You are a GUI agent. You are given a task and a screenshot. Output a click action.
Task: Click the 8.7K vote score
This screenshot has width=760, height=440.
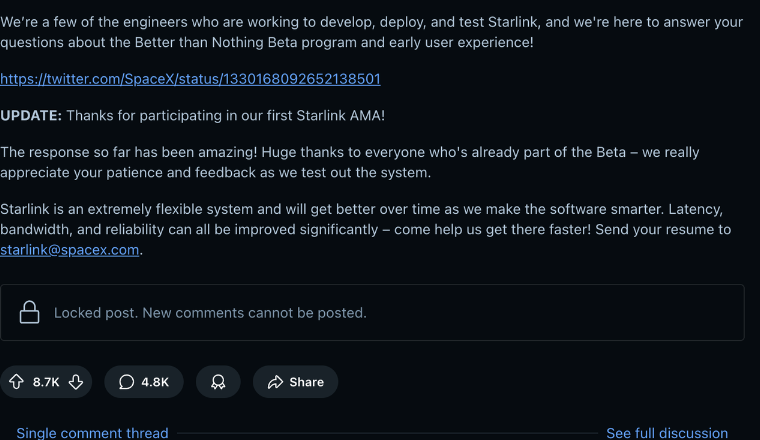tap(46, 382)
